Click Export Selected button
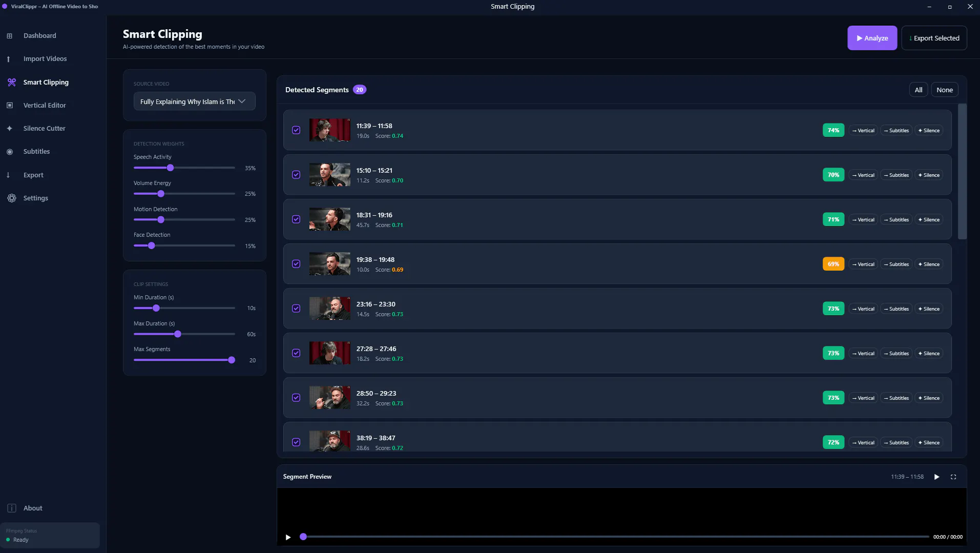The image size is (980, 553). (934, 38)
